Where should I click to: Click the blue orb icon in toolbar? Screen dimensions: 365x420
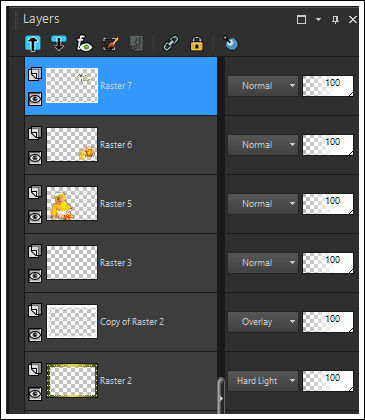tap(231, 43)
